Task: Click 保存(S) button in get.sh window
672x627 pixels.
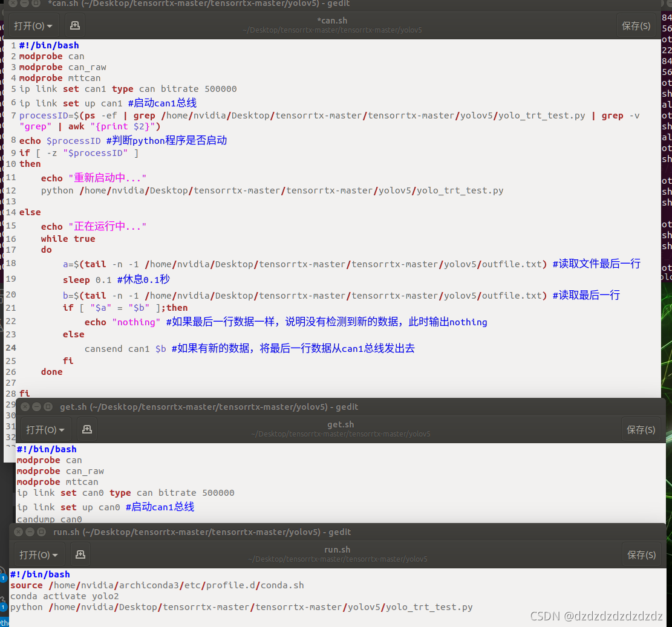Action: tap(641, 429)
